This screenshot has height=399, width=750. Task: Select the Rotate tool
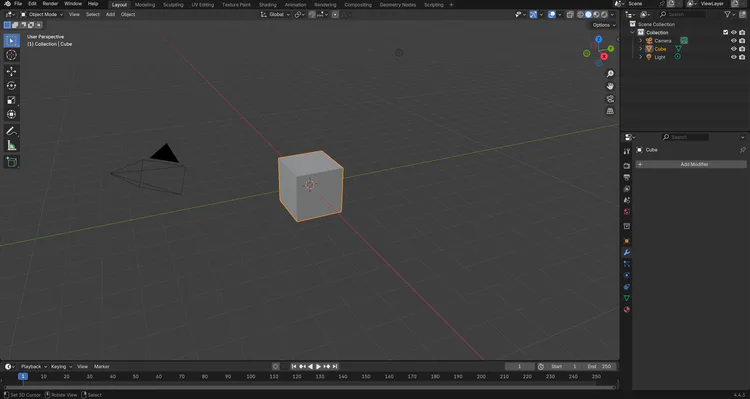tap(11, 86)
